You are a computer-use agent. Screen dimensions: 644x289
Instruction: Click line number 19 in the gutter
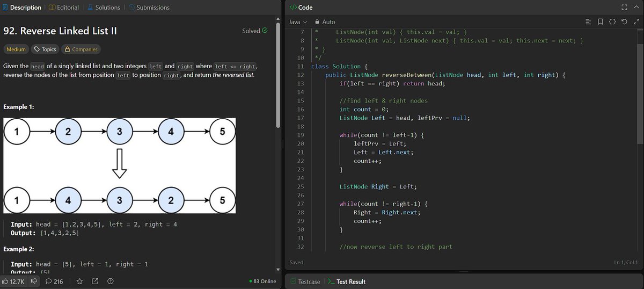[301, 135]
